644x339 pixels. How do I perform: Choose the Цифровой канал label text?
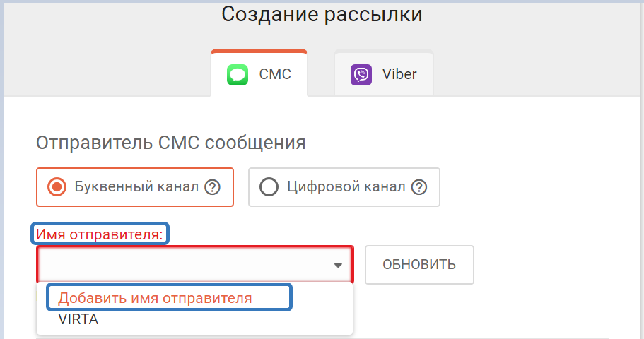(346, 187)
